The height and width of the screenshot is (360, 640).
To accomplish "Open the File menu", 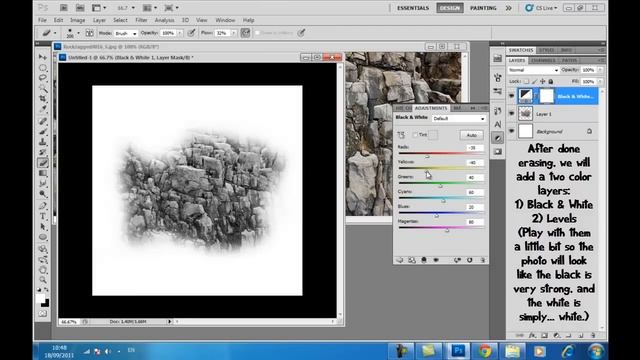I will 42,20.
